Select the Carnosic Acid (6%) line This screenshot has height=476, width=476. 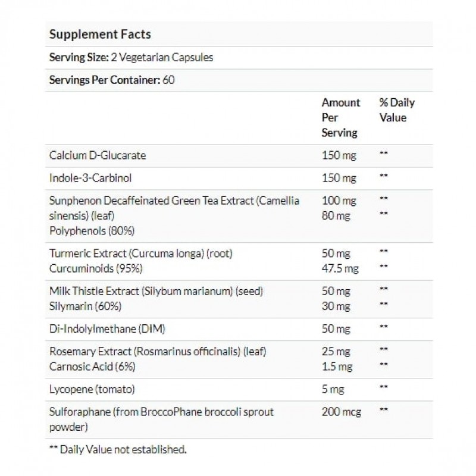tap(92, 367)
